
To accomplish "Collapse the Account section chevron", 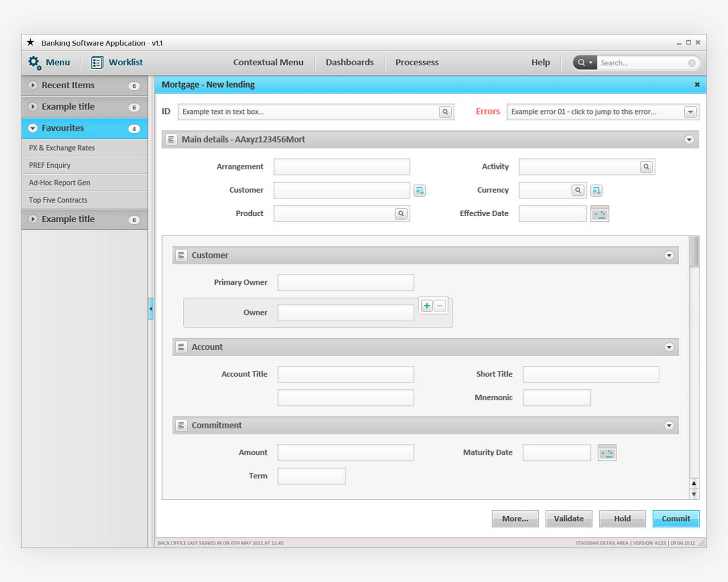I will 669,347.
